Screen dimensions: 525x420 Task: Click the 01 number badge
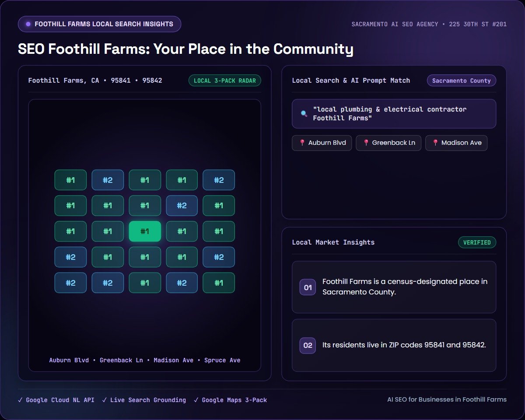308,287
